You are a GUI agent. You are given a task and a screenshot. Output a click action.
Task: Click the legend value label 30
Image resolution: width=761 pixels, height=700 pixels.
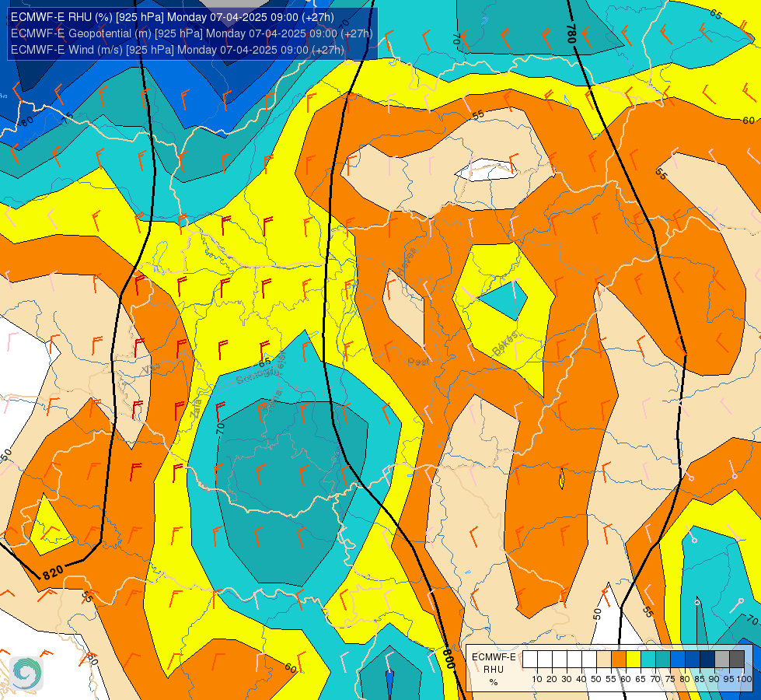click(x=567, y=679)
